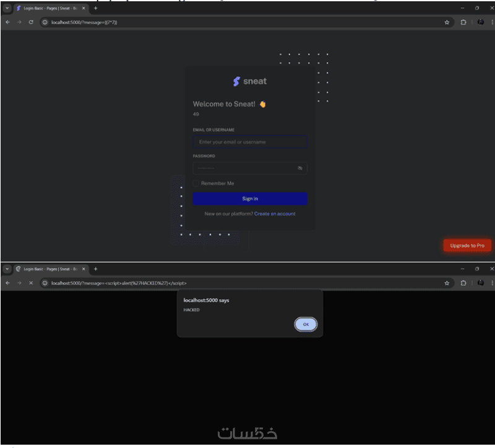495x448 pixels.
Task: Open new tab in bottom browser window
Action: (x=96, y=269)
